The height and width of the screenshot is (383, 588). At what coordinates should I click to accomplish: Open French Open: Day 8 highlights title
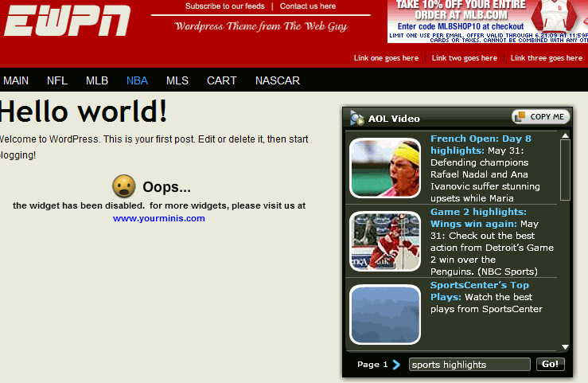coord(481,144)
